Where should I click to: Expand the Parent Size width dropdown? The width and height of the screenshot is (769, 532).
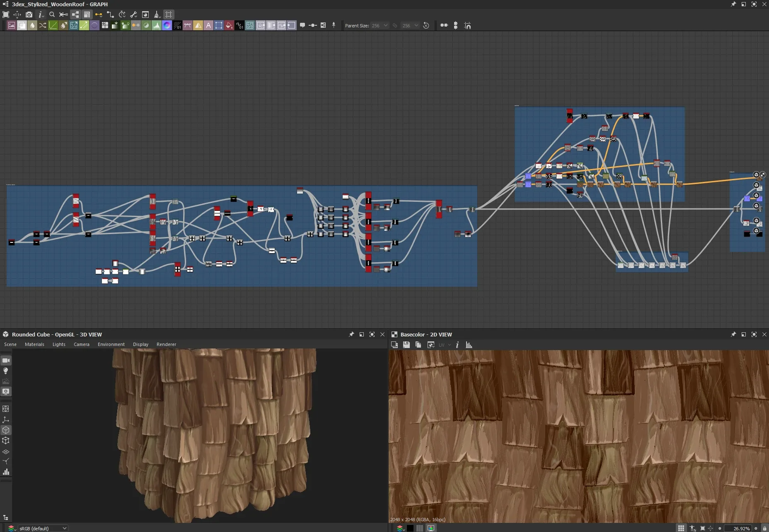(385, 26)
